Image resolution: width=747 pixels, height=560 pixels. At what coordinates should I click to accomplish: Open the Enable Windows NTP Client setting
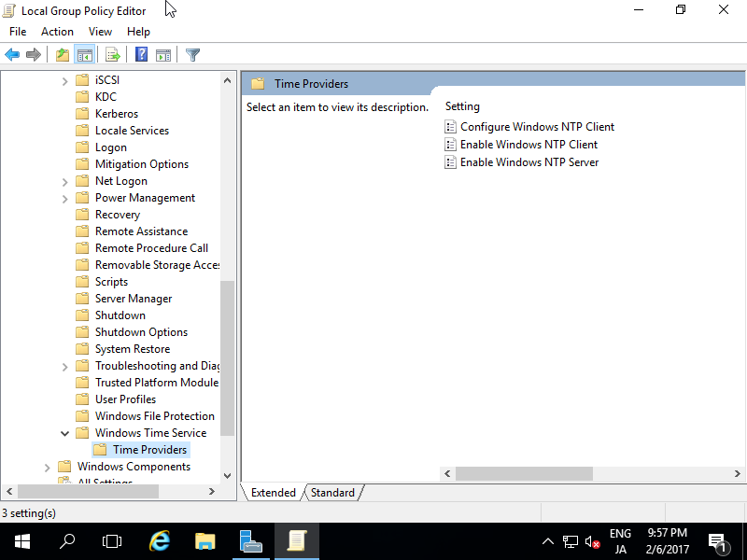529,144
